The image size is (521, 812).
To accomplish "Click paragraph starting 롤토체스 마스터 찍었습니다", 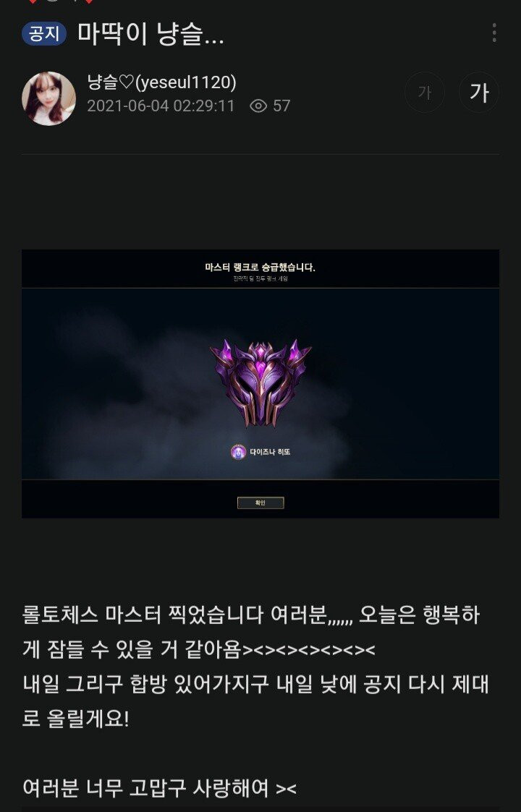I will (251, 632).
